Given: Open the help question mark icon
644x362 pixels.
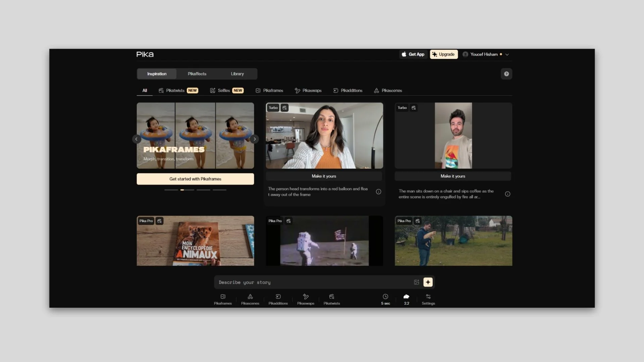Looking at the screenshot, I should pos(506,74).
